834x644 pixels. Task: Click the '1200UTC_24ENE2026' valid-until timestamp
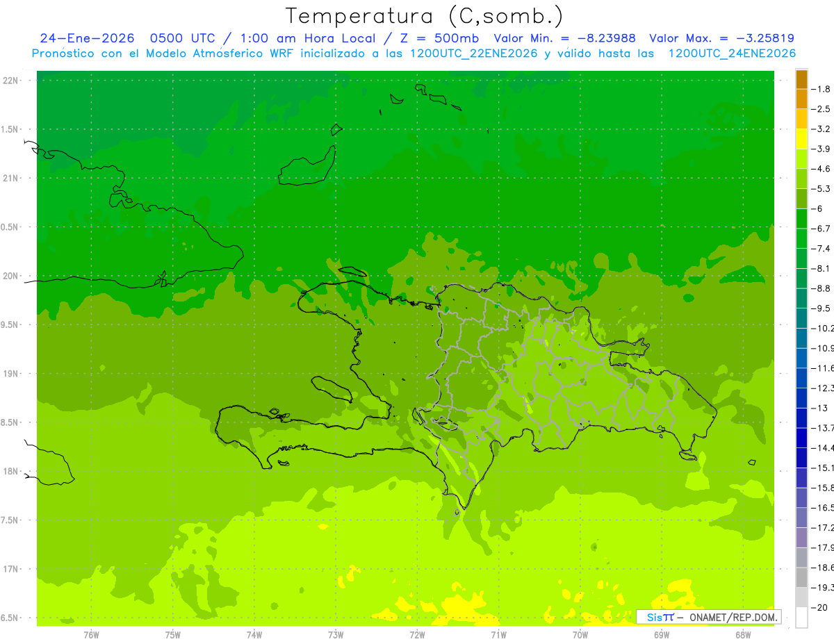pos(732,53)
